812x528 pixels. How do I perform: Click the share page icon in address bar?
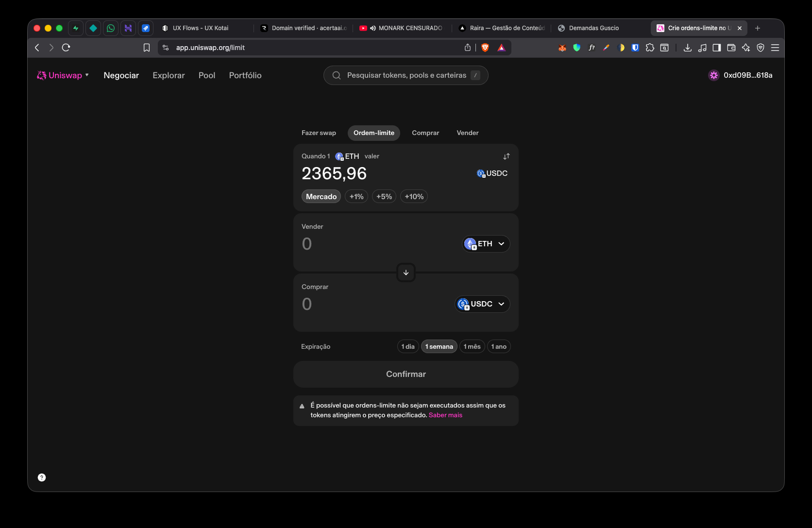click(468, 48)
